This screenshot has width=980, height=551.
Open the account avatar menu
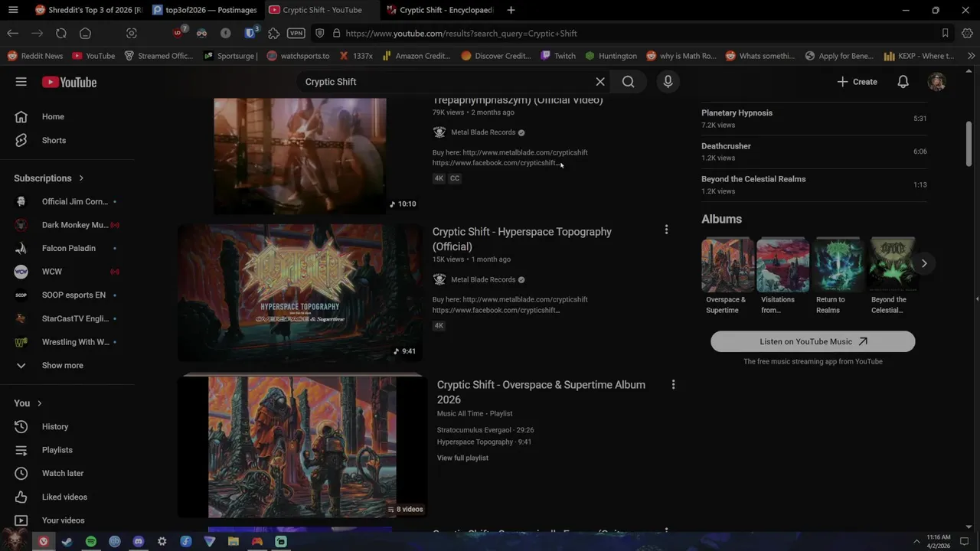(x=936, y=82)
